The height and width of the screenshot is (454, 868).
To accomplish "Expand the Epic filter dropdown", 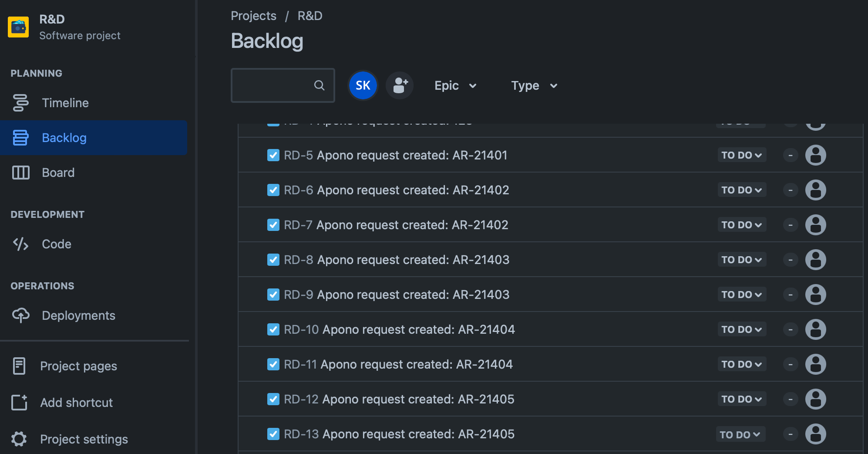I will click(x=455, y=85).
